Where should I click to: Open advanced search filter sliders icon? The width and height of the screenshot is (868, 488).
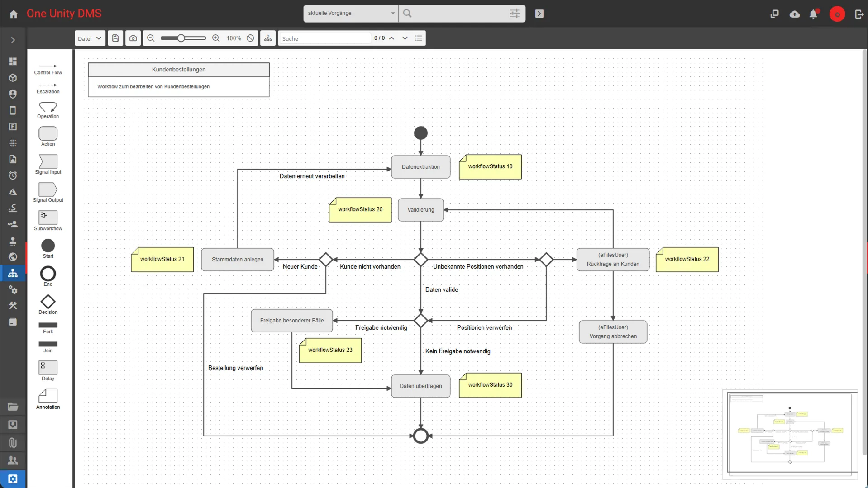coord(515,14)
